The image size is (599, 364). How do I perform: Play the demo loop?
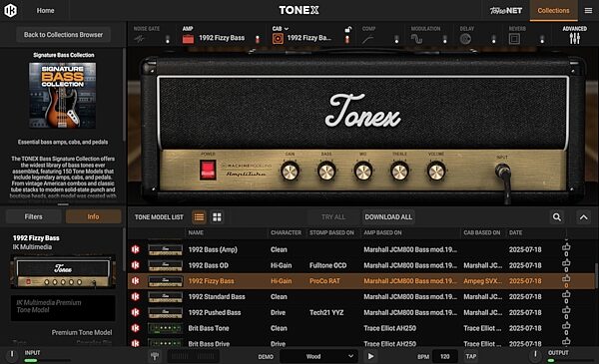370,356
